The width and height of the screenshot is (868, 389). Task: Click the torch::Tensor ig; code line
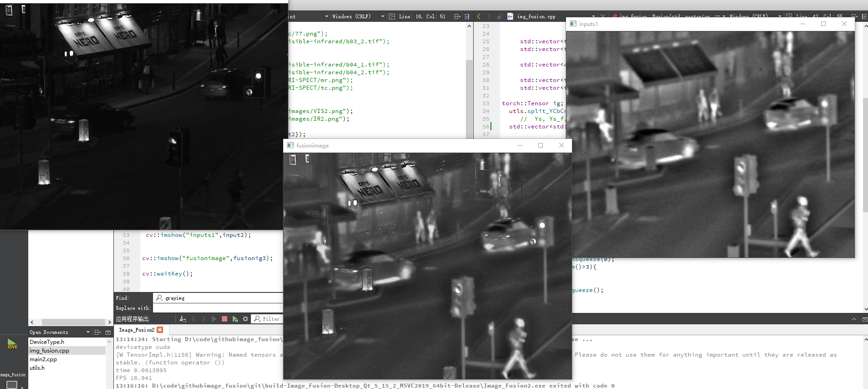point(532,103)
